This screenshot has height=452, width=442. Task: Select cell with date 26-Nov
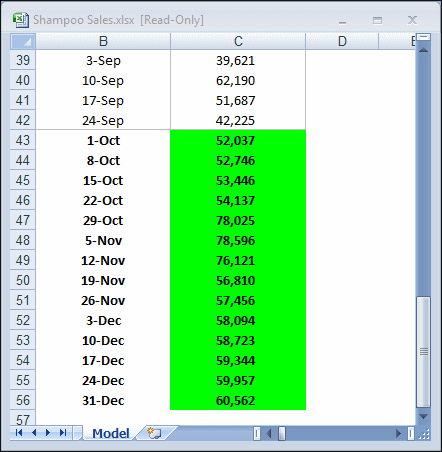[103, 300]
